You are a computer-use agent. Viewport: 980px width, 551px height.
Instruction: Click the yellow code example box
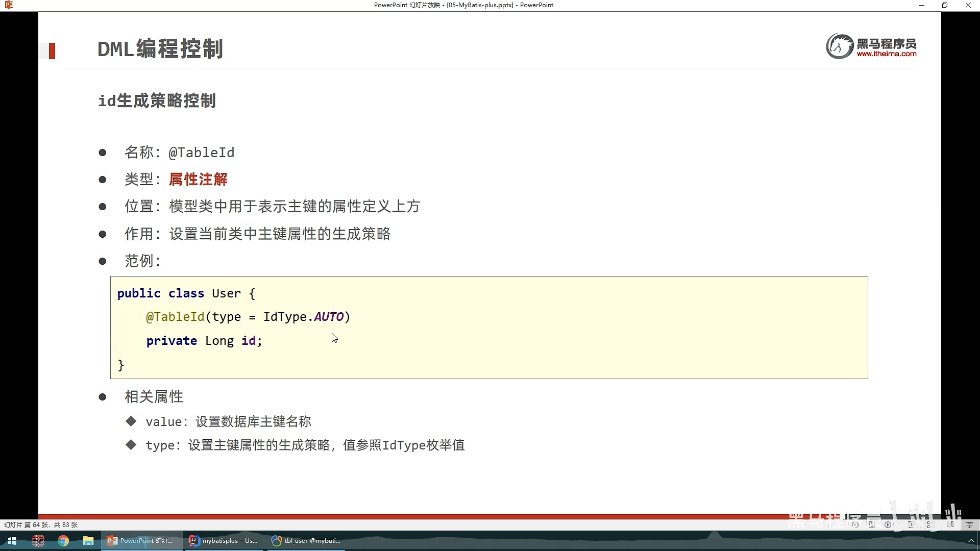pos(488,328)
